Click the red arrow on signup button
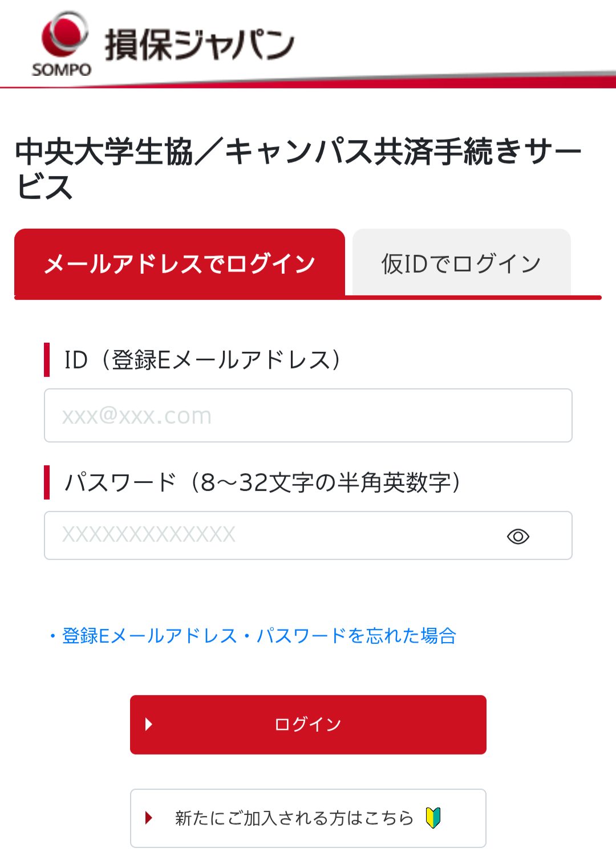The width and height of the screenshot is (616, 868). point(149,818)
